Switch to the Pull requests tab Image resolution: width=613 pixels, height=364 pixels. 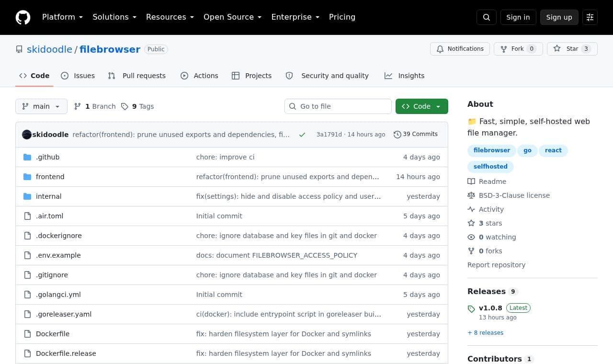tap(136, 76)
